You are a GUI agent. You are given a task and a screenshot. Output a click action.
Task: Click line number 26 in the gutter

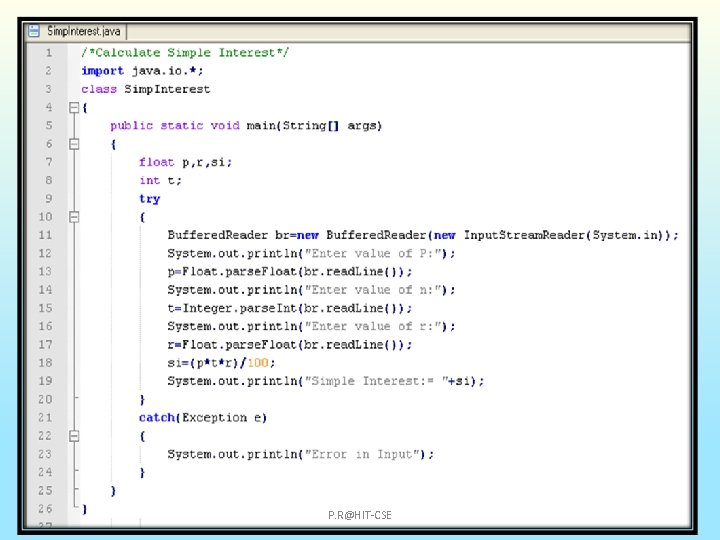click(x=45, y=509)
